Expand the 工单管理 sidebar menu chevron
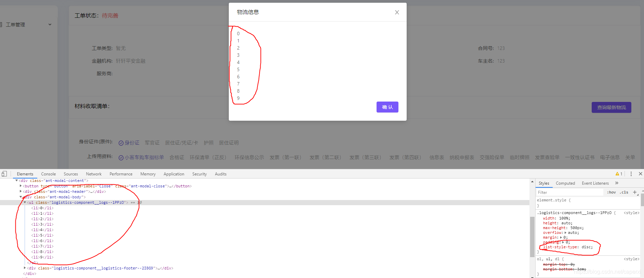644x278 pixels. (50, 25)
